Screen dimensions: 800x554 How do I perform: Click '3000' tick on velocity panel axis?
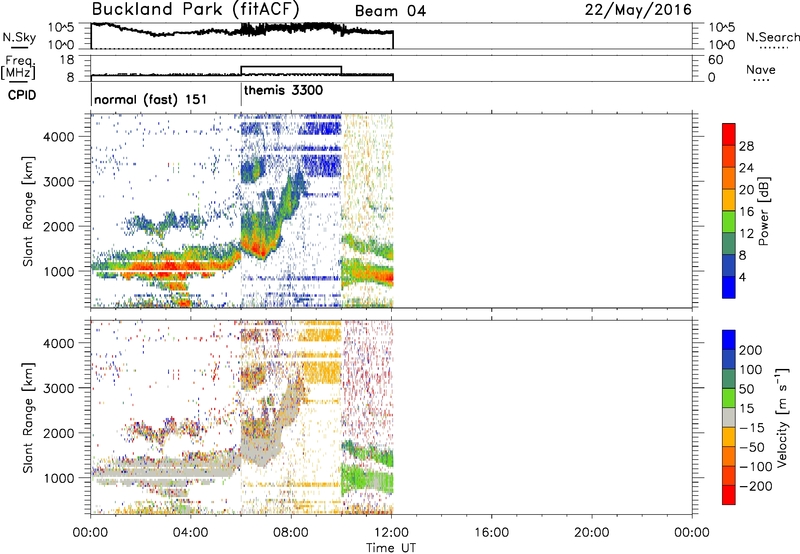(59, 388)
